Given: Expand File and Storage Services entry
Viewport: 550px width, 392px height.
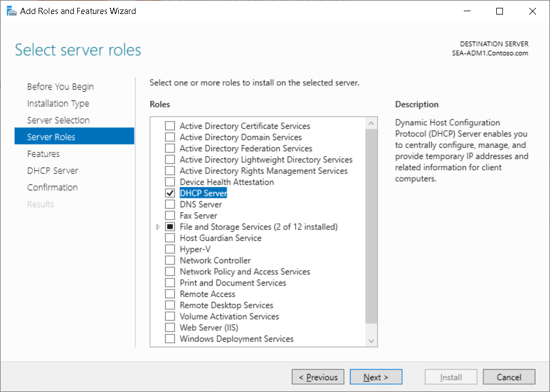Looking at the screenshot, I should [x=158, y=226].
